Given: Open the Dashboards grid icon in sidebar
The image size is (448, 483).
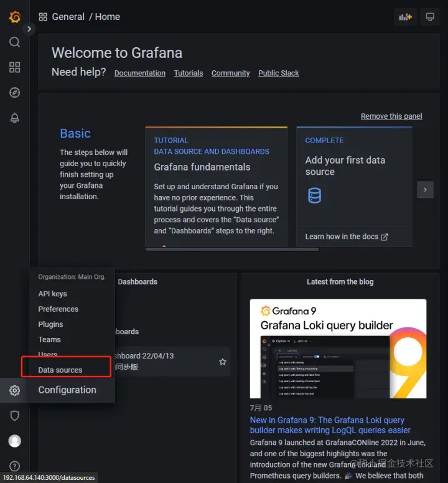Looking at the screenshot, I should click(x=14, y=67).
